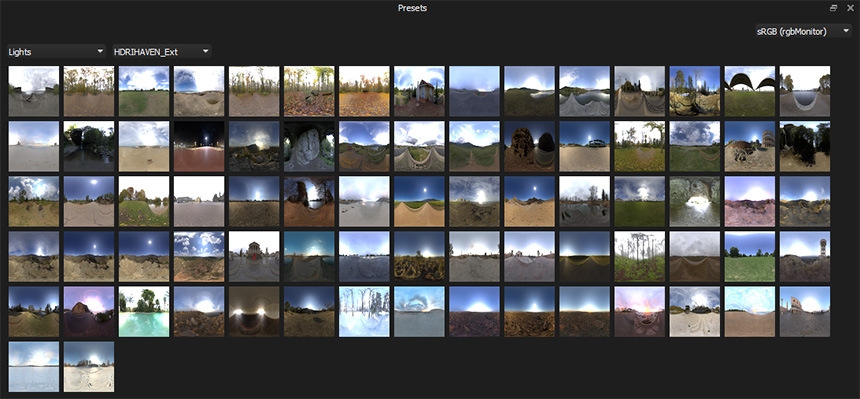Pick the night street HDRI with red pavement

pyautogui.click(x=199, y=147)
